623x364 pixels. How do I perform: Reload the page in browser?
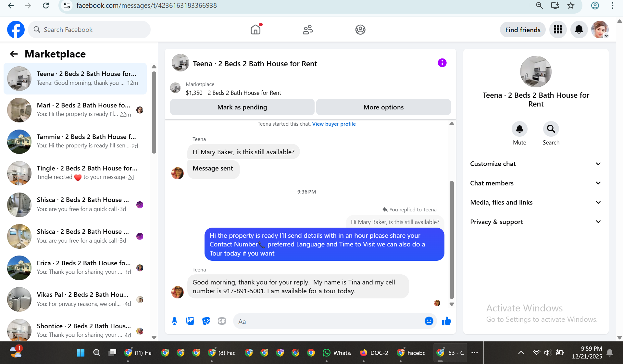coord(46,6)
